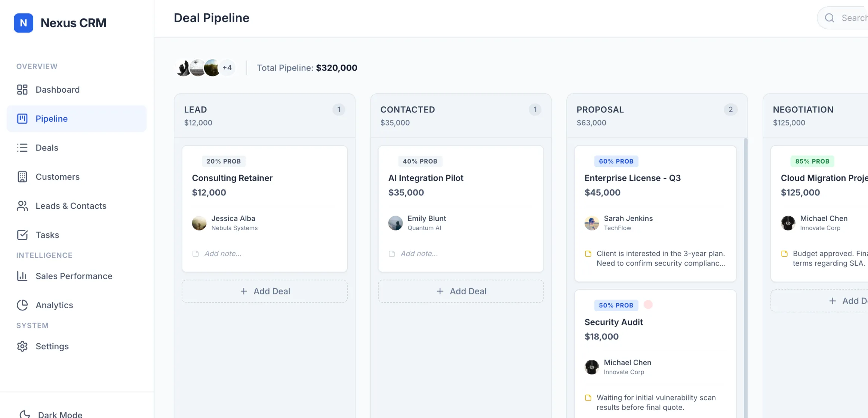Click Add Deal in the Contacted column
The image size is (868, 418).
pos(461,291)
